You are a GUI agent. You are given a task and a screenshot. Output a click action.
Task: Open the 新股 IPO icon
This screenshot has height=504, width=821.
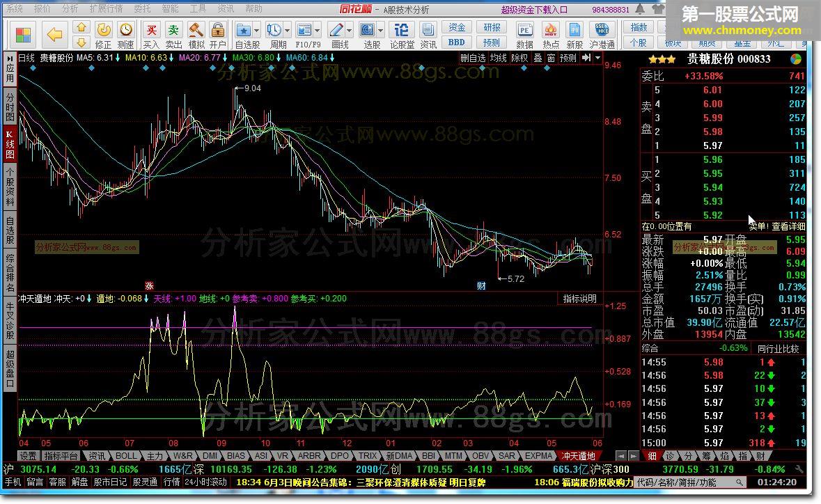(x=575, y=30)
